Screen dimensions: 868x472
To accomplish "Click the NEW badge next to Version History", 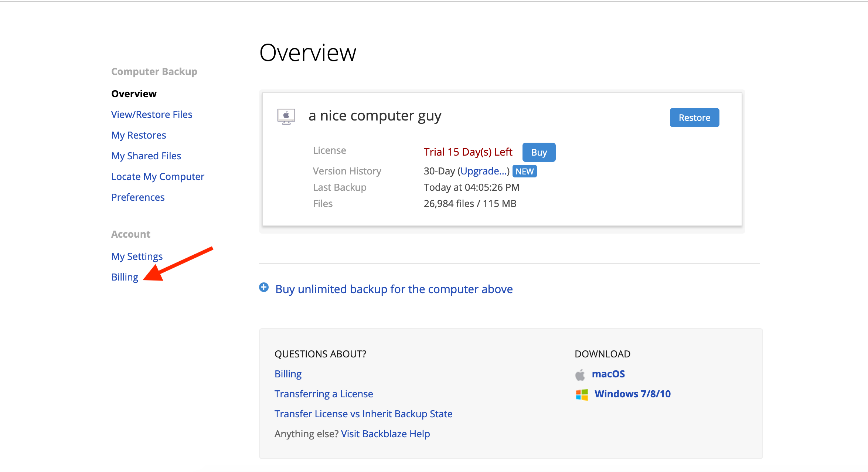I will coord(524,172).
